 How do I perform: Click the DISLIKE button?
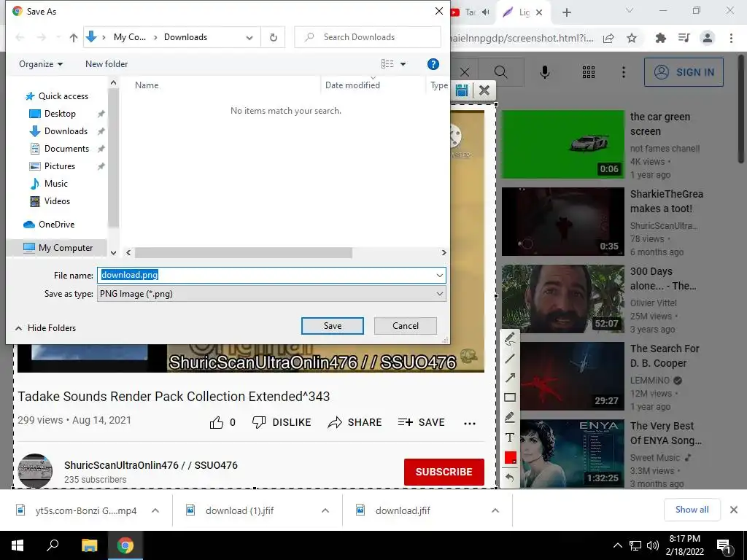click(282, 422)
